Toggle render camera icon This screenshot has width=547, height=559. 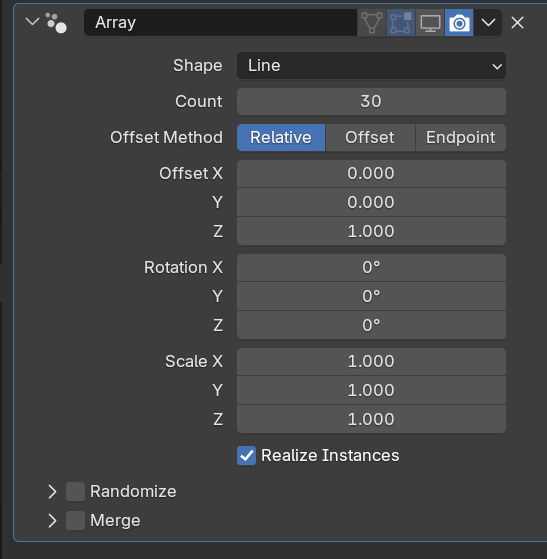click(459, 23)
